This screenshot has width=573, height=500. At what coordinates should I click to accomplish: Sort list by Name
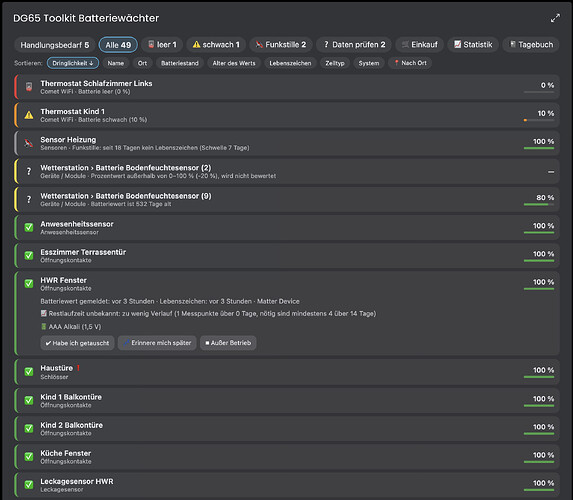115,63
